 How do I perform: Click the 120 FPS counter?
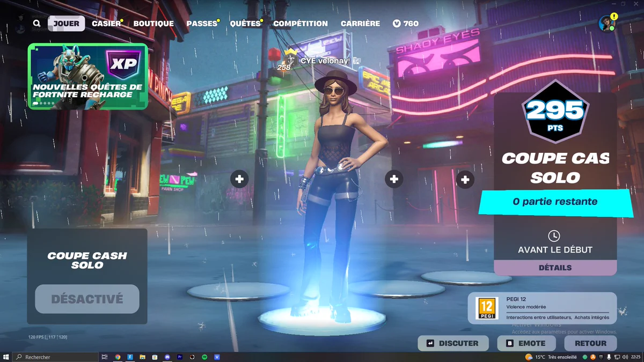(x=48, y=337)
